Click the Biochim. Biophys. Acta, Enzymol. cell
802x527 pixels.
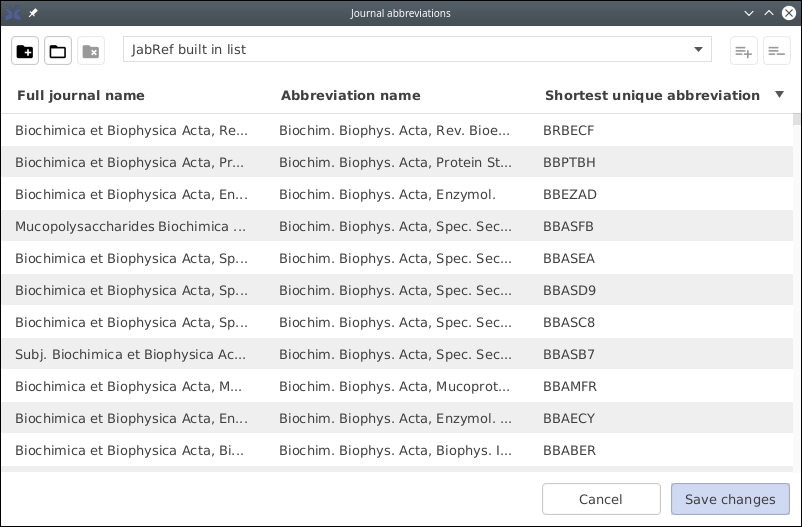tap(387, 194)
